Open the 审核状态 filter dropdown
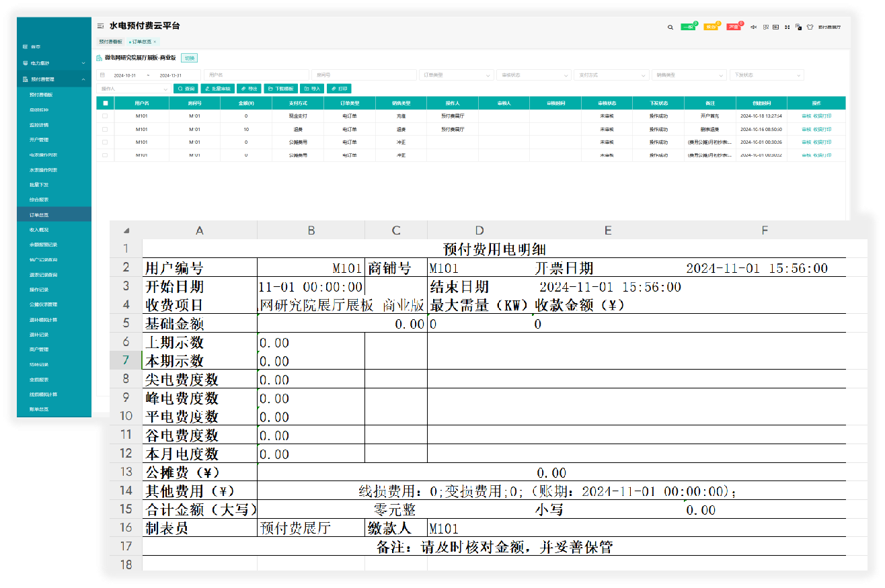Screen dimensions: 885x588 pyautogui.click(x=533, y=75)
